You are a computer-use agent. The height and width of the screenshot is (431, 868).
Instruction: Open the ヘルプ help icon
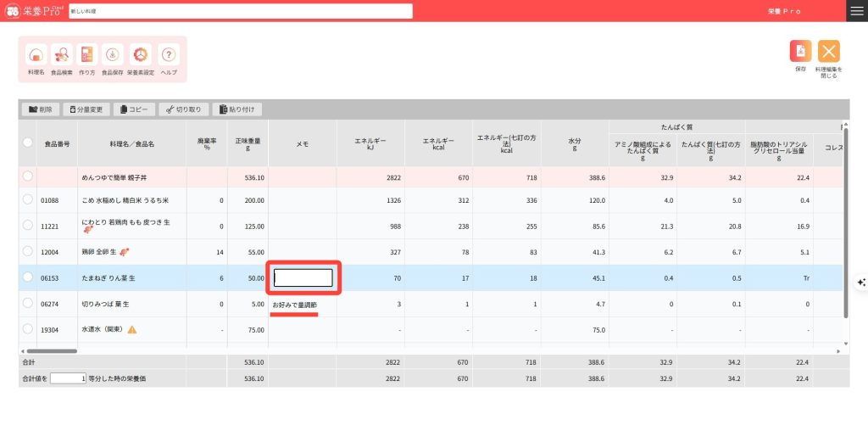pos(169,54)
